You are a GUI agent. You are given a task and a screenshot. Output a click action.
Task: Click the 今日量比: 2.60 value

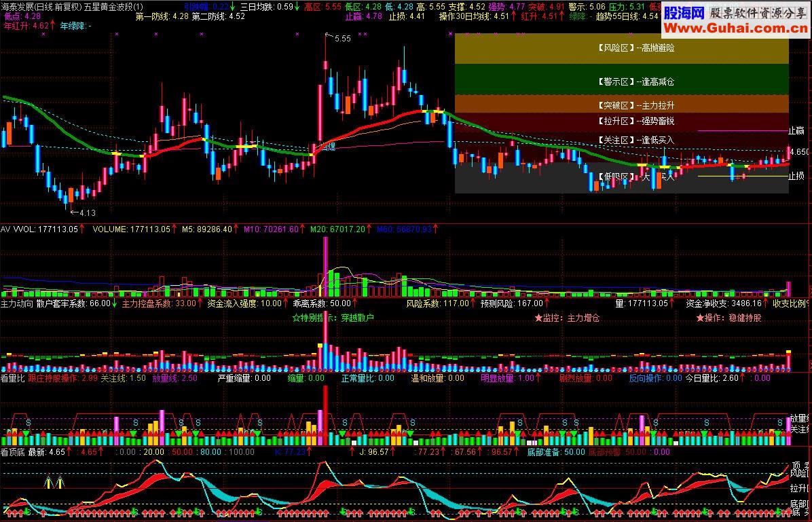pyautogui.click(x=712, y=377)
